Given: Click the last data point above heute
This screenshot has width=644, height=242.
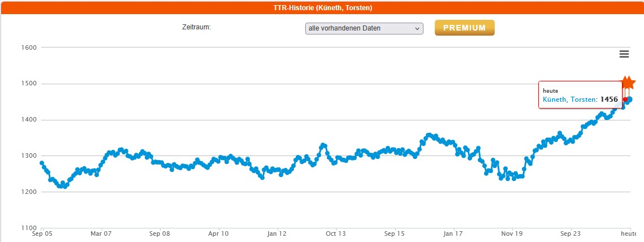Looking at the screenshot, I should coord(630,100).
